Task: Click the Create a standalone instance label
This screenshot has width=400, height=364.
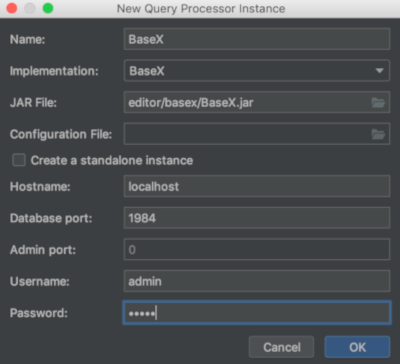Action: coord(112,160)
